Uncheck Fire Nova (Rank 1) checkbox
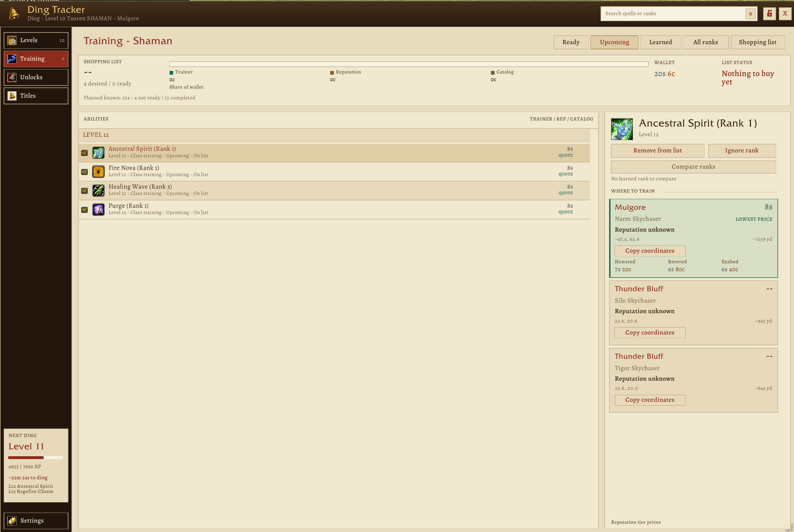794x532 pixels. pos(84,172)
